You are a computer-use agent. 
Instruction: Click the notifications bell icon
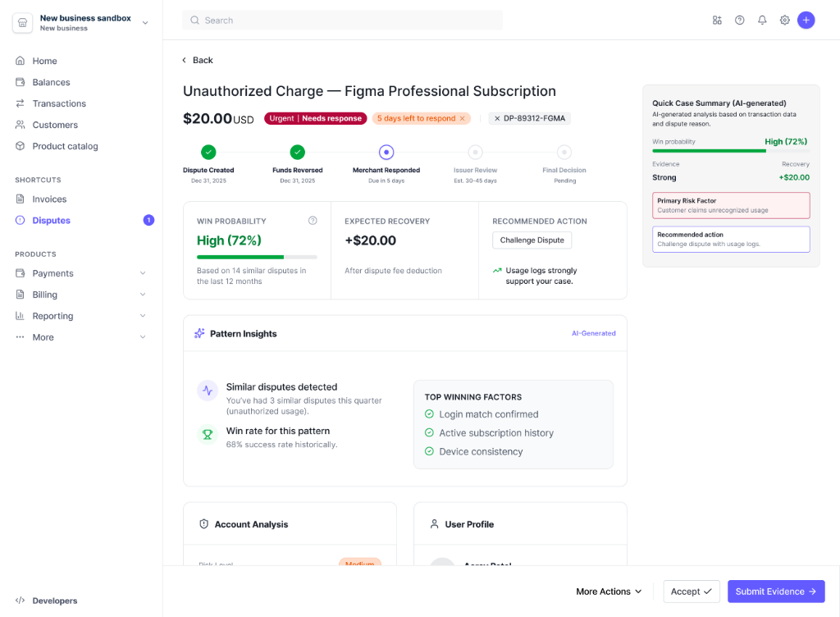click(x=762, y=21)
